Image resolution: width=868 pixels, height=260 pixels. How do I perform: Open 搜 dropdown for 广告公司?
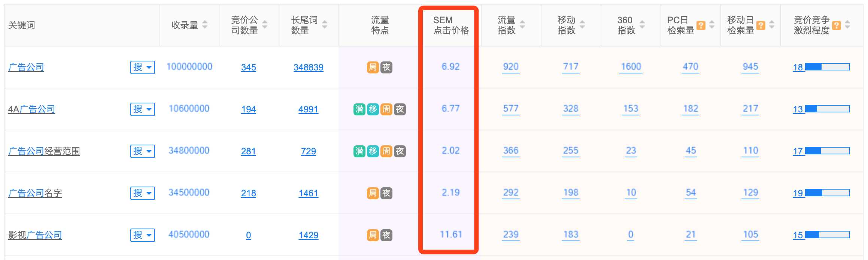[x=143, y=67]
